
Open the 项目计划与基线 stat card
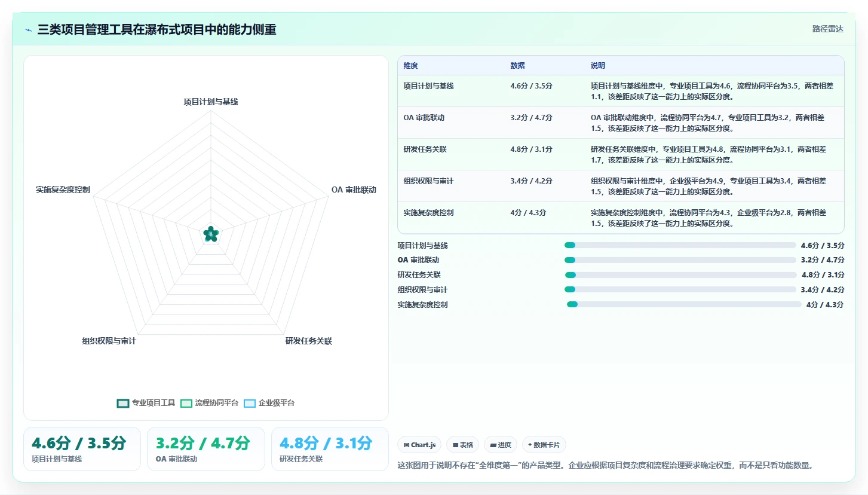click(82, 449)
